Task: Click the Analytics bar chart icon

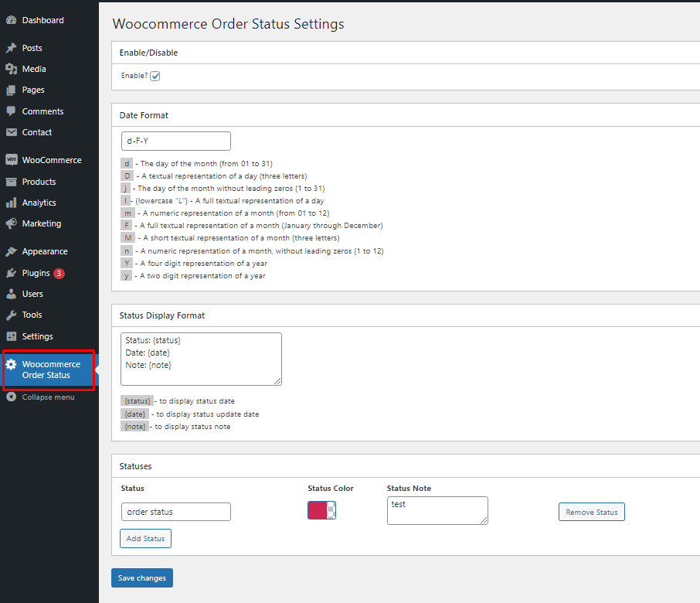Action: click(x=11, y=203)
